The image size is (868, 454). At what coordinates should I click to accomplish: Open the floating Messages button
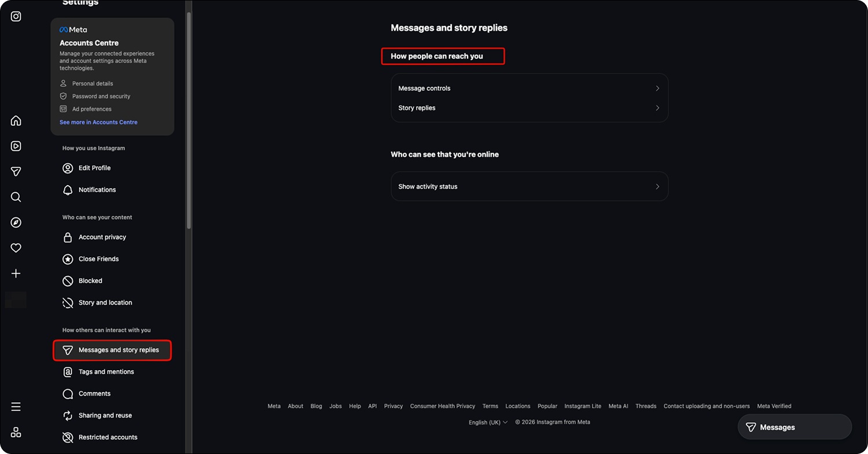(x=795, y=427)
